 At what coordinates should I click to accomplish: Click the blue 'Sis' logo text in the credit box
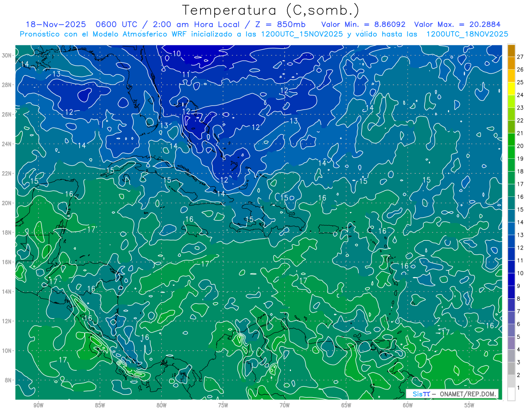(x=417, y=394)
